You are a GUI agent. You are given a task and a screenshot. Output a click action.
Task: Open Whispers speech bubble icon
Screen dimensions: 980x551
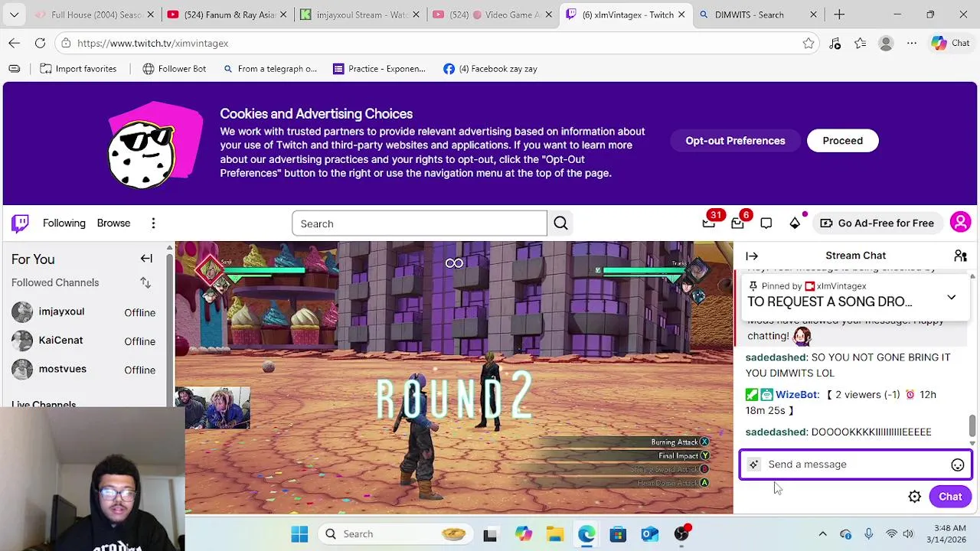(x=766, y=223)
